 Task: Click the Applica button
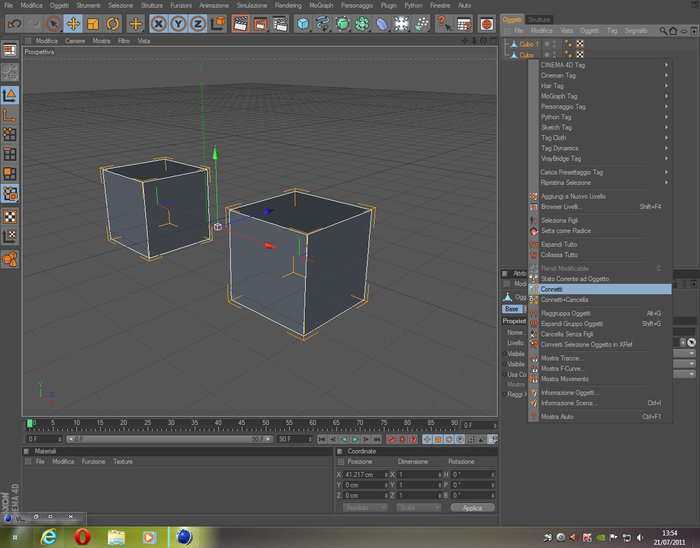click(472, 508)
